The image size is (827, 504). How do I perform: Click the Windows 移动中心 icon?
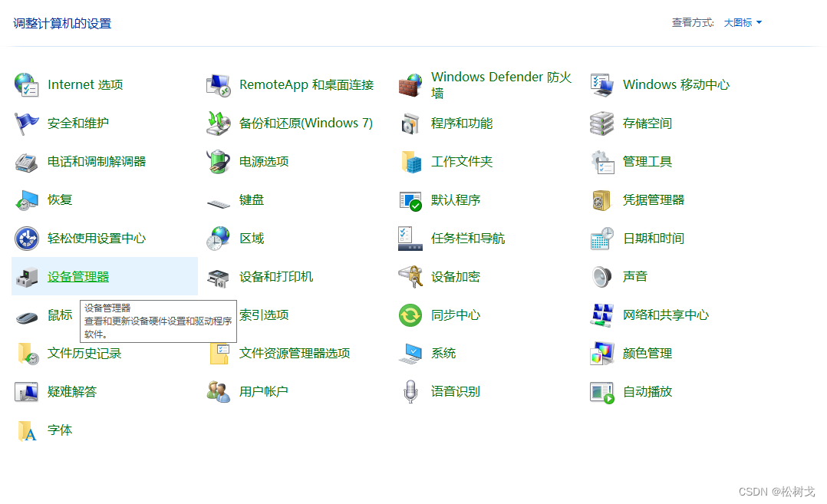601,85
